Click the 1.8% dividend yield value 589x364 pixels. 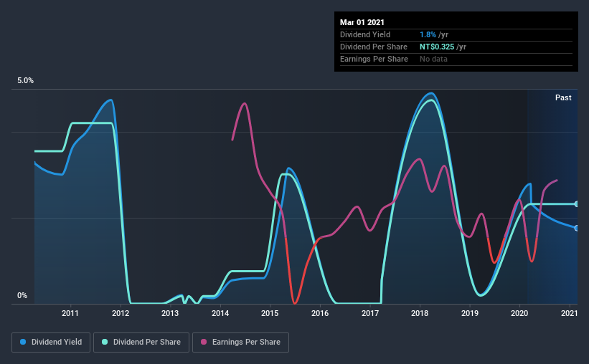click(x=428, y=34)
